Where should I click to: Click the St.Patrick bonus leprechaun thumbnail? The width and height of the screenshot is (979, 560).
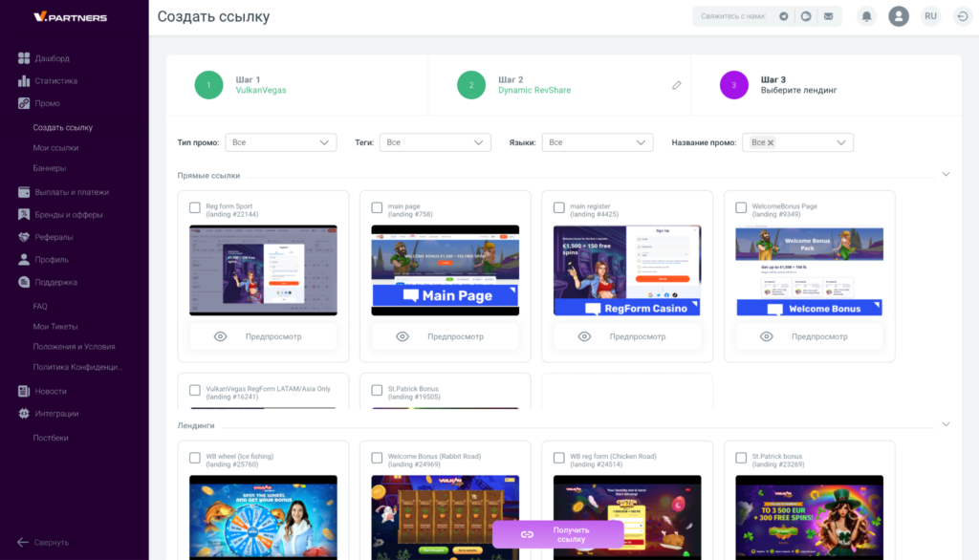click(x=809, y=518)
